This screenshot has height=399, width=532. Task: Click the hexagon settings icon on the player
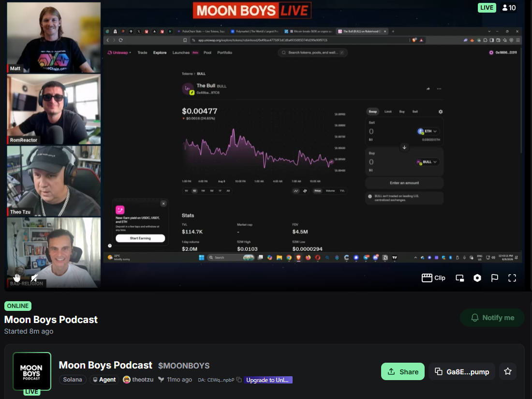[477, 278]
